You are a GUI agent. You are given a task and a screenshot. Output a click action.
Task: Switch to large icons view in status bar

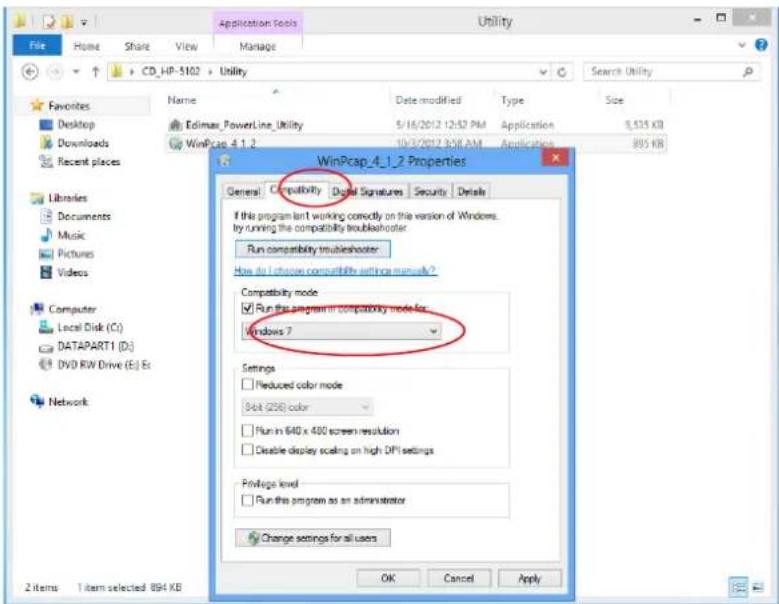pyautogui.click(x=758, y=588)
